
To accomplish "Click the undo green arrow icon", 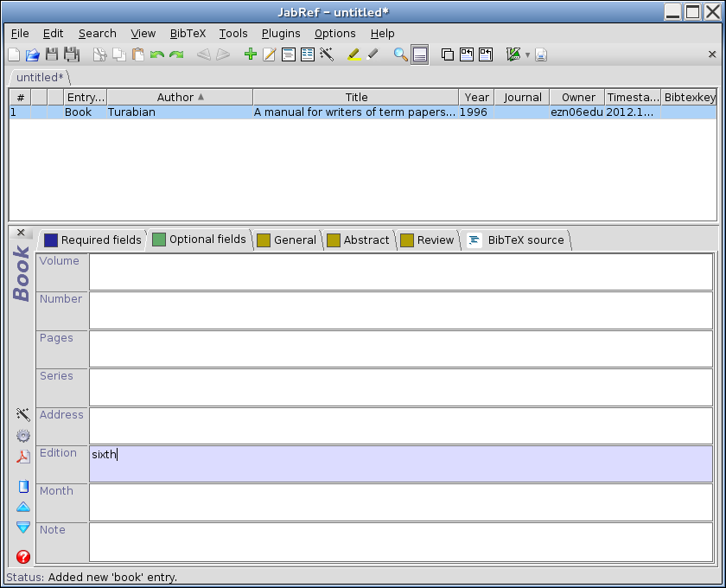I will 156,54.
